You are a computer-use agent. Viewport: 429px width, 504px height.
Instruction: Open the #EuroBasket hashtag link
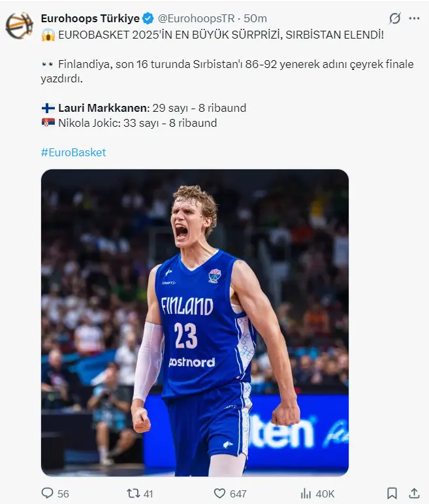point(73,152)
